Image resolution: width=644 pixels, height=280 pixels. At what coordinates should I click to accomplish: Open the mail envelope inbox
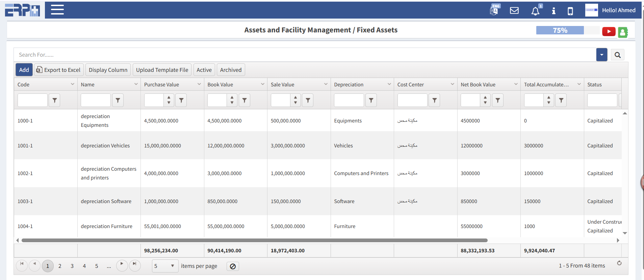pos(514,10)
